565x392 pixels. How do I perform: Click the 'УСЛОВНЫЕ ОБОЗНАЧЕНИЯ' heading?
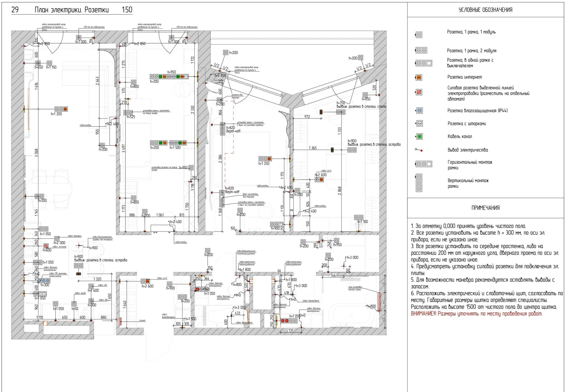pyautogui.click(x=485, y=10)
